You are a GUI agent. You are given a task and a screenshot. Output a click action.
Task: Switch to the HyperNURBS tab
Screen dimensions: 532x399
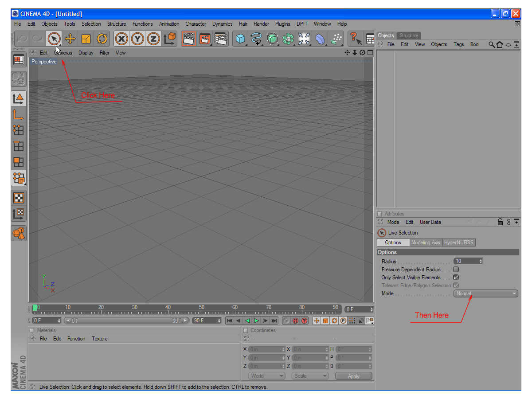[x=459, y=243]
